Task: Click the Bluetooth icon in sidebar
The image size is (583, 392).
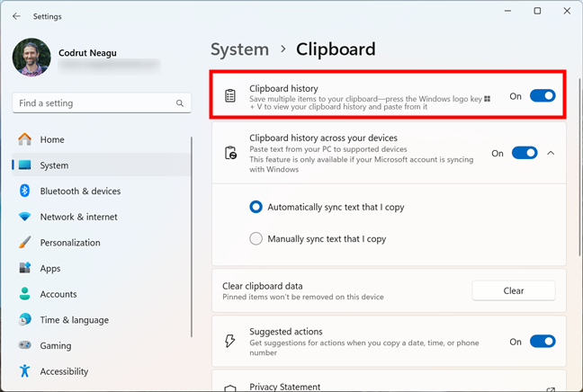Action: pyautogui.click(x=24, y=191)
